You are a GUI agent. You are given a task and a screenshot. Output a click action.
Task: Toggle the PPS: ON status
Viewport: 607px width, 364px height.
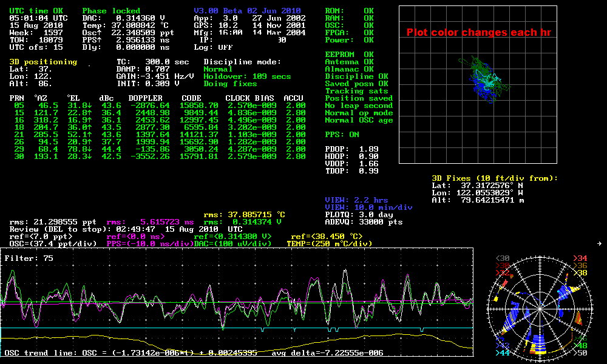tap(342, 135)
